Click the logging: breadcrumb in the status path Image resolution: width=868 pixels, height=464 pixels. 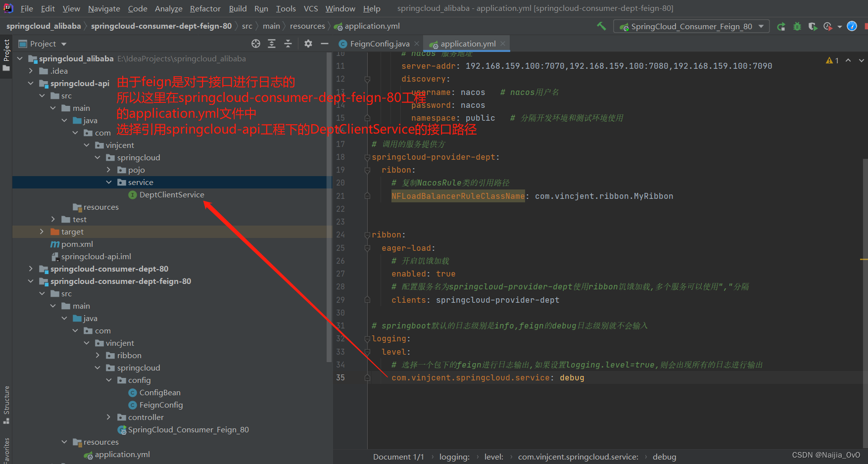(454, 457)
